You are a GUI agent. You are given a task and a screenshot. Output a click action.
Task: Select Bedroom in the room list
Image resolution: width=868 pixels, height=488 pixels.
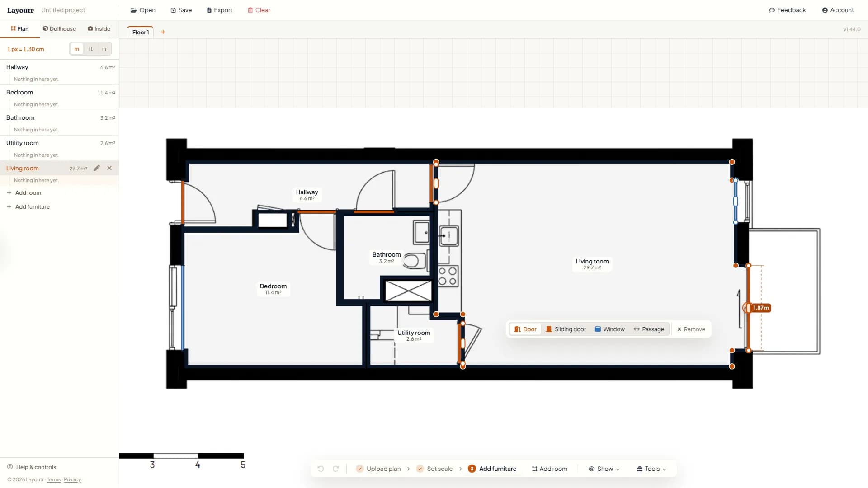tap(59, 92)
